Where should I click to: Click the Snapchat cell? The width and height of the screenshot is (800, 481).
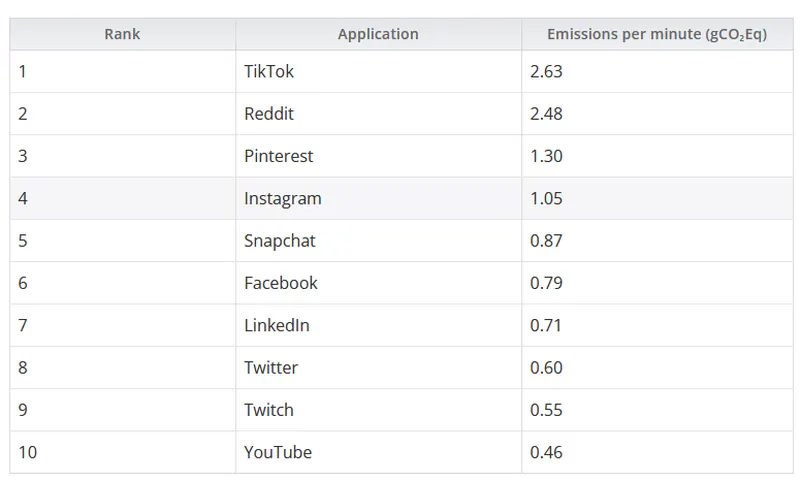pyautogui.click(x=280, y=241)
